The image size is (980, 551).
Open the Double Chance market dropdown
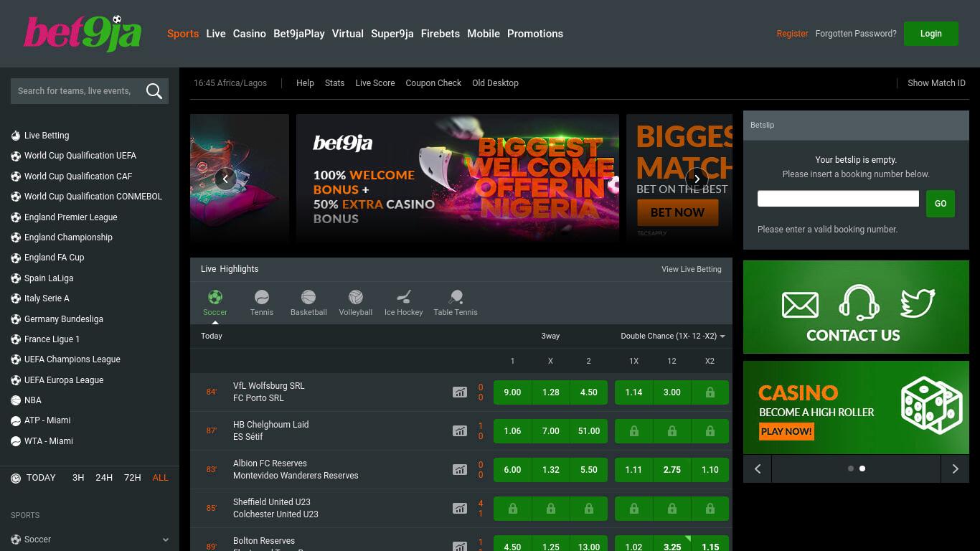click(673, 336)
